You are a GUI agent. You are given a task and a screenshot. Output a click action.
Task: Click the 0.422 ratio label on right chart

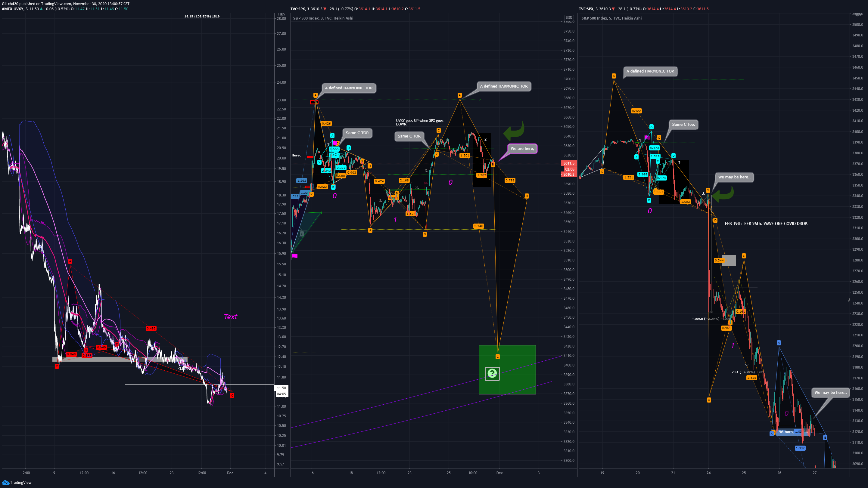[x=636, y=111]
